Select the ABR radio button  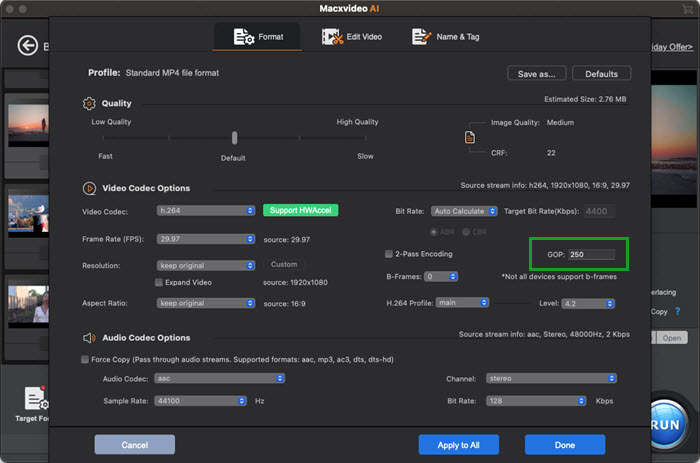point(433,232)
